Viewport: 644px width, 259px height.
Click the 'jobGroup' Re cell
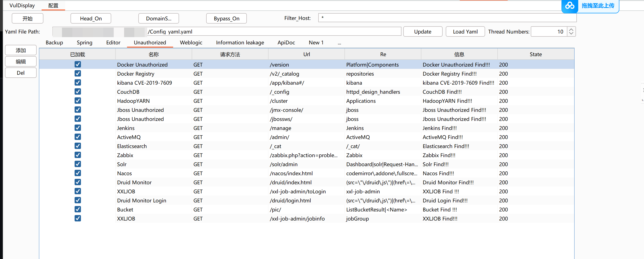pos(383,218)
